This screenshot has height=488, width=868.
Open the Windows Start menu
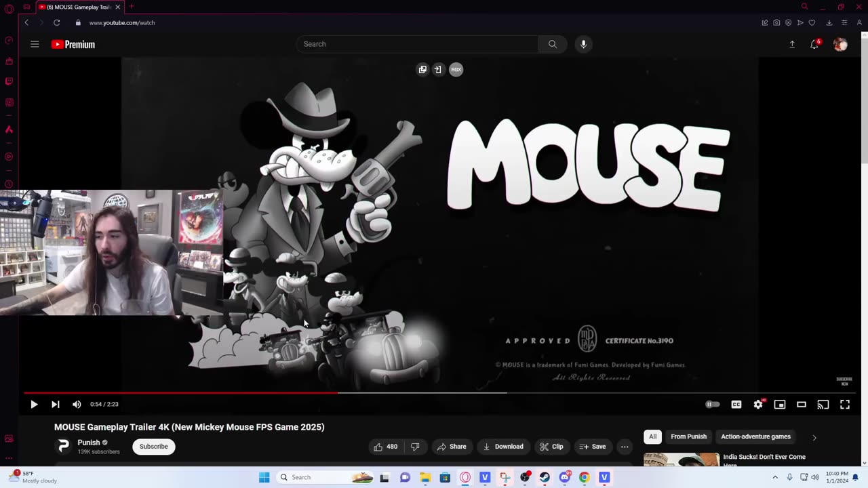coord(264,477)
